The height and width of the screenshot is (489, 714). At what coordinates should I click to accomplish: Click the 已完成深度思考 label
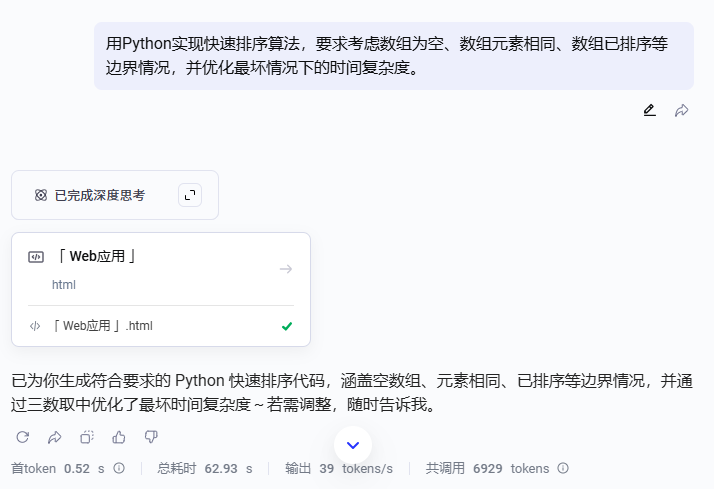(99, 195)
